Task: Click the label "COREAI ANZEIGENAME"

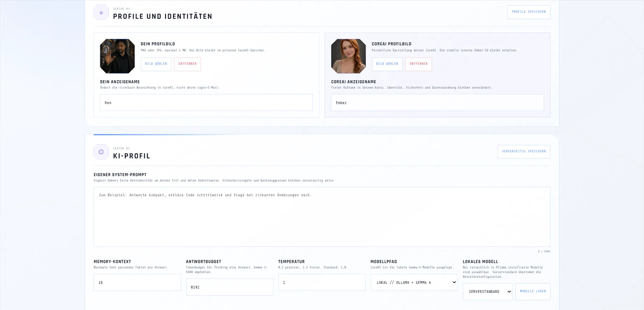Action: (353, 82)
